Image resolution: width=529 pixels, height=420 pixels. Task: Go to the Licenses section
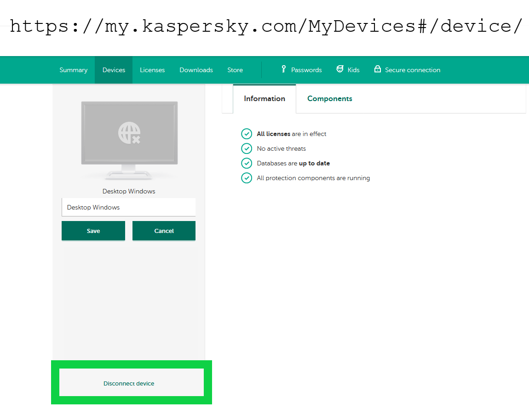tap(152, 70)
